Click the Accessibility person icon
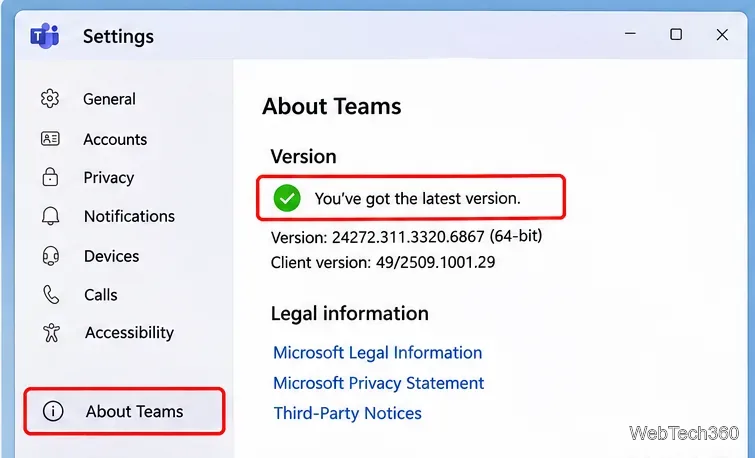Screen dimensions: 755x458 click(x=52, y=332)
